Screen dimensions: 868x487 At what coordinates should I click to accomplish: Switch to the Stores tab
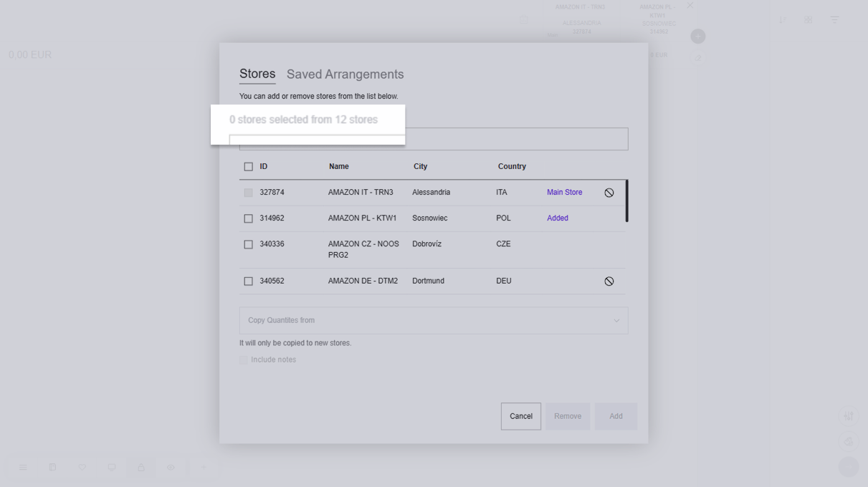tap(257, 74)
